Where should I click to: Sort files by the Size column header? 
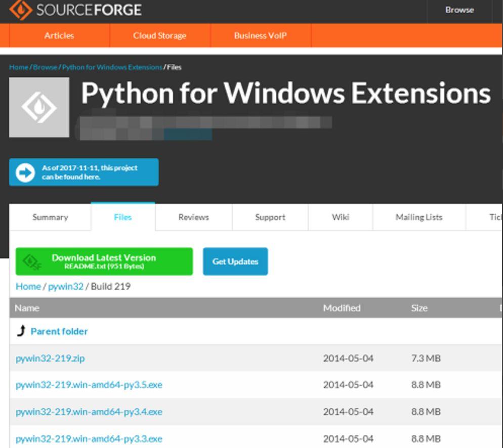[420, 308]
